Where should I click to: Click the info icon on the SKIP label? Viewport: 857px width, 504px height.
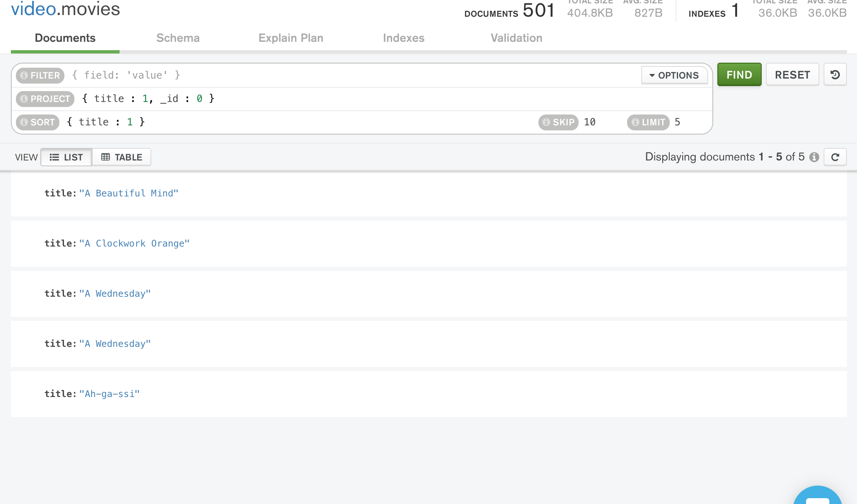546,122
